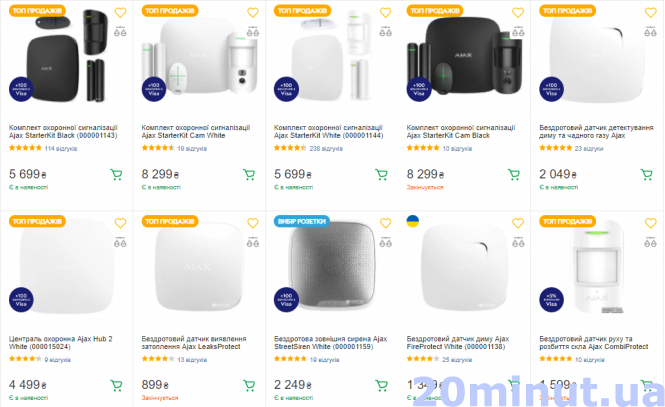The height and width of the screenshot is (407, 665).
Task: Toggle wishlist heart on Ajax CombiProtect sensor
Action: (651, 223)
